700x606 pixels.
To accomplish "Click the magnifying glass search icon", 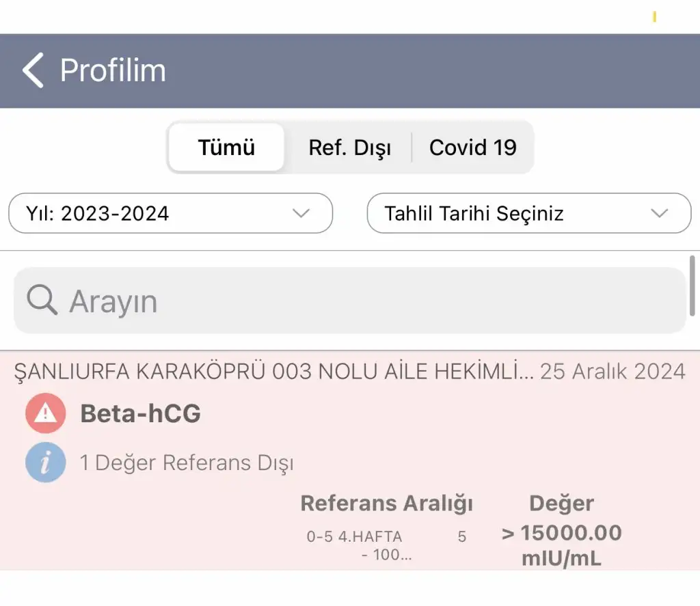I will point(42,301).
